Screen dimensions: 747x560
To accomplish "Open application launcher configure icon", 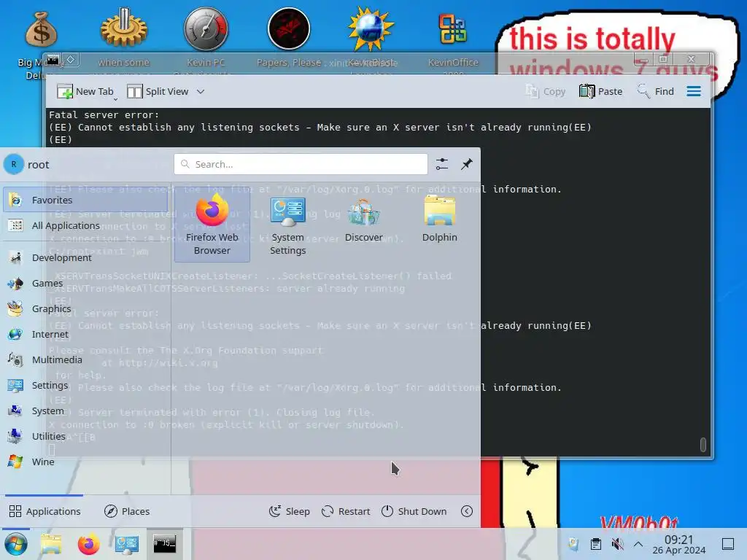I will (x=441, y=164).
